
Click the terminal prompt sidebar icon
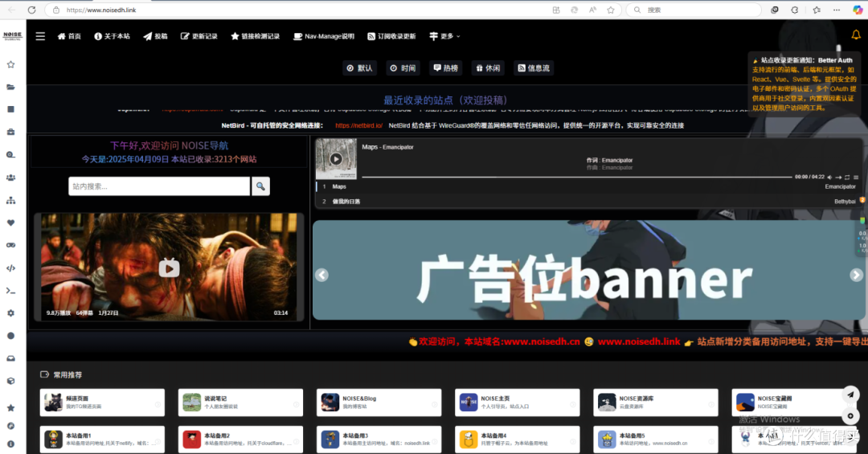[10, 291]
